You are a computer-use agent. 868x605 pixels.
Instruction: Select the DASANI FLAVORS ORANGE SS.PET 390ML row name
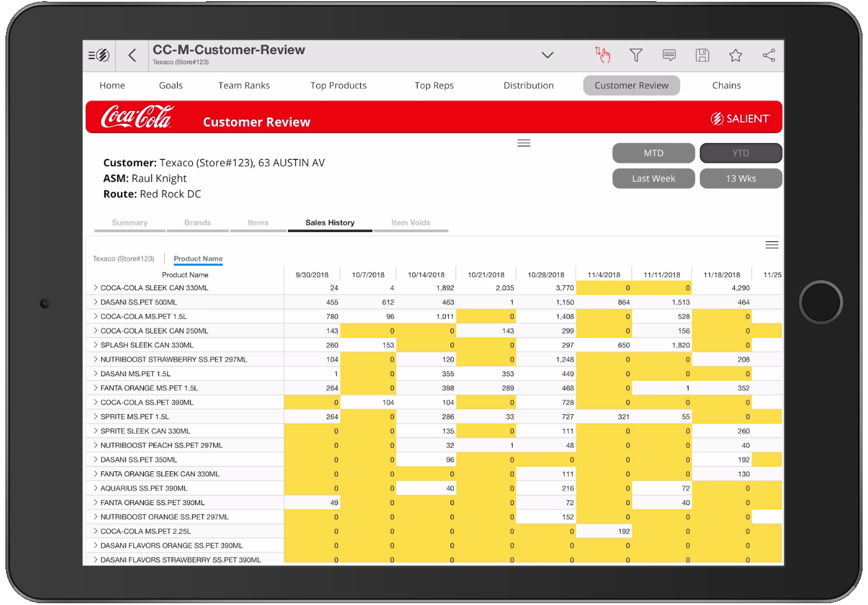pos(172,545)
